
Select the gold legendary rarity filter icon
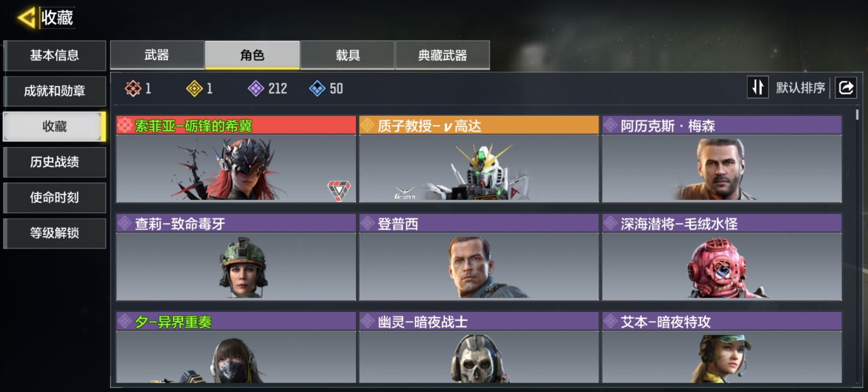(194, 89)
